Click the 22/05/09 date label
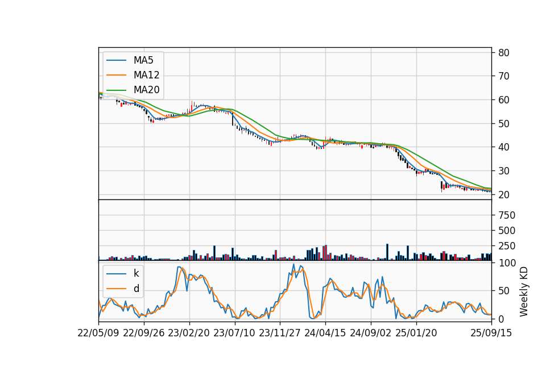The image size is (546, 392). 98,333
